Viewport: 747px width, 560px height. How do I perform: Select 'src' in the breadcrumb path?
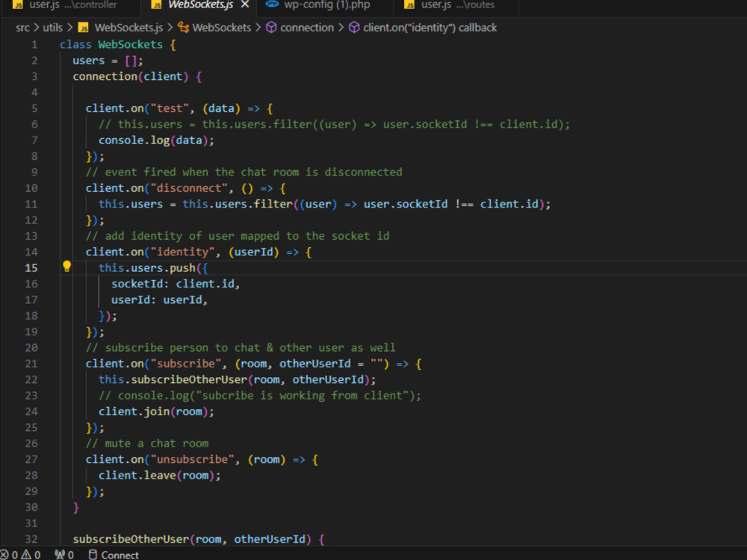coord(22,28)
